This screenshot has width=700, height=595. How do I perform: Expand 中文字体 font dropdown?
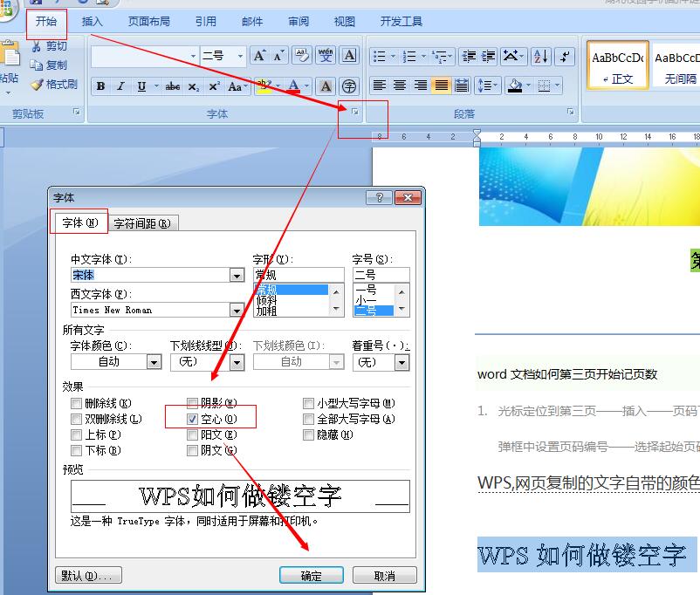point(237,275)
